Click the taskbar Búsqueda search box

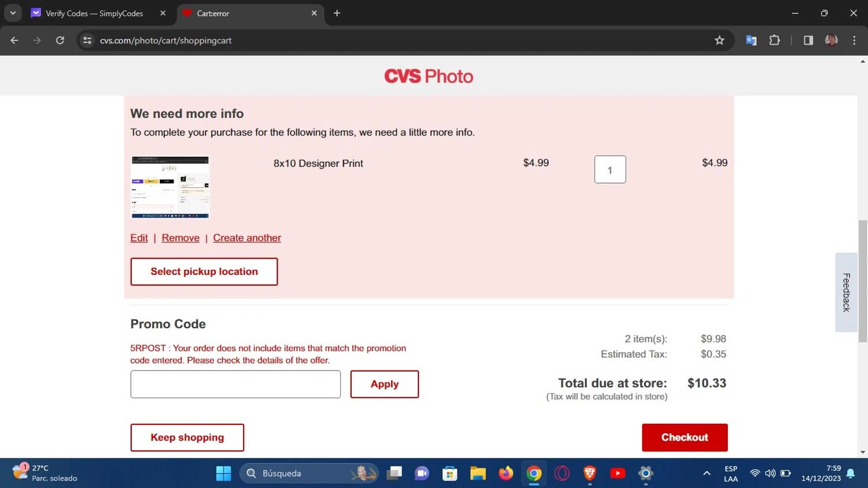[309, 474]
